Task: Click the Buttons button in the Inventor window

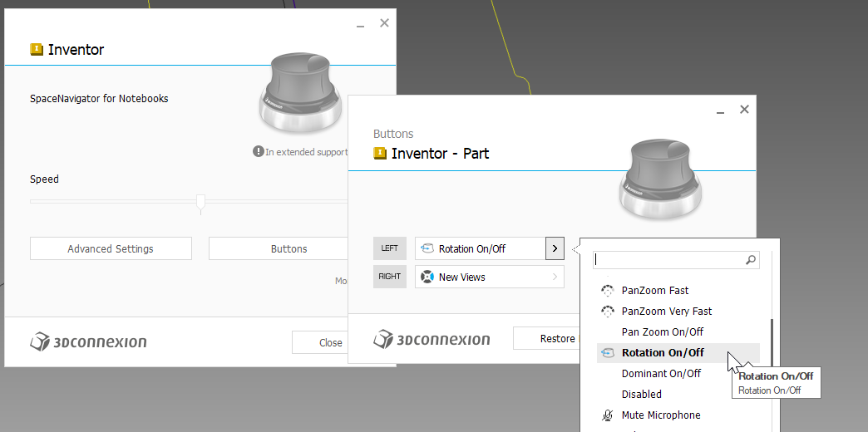Action: pyautogui.click(x=279, y=248)
